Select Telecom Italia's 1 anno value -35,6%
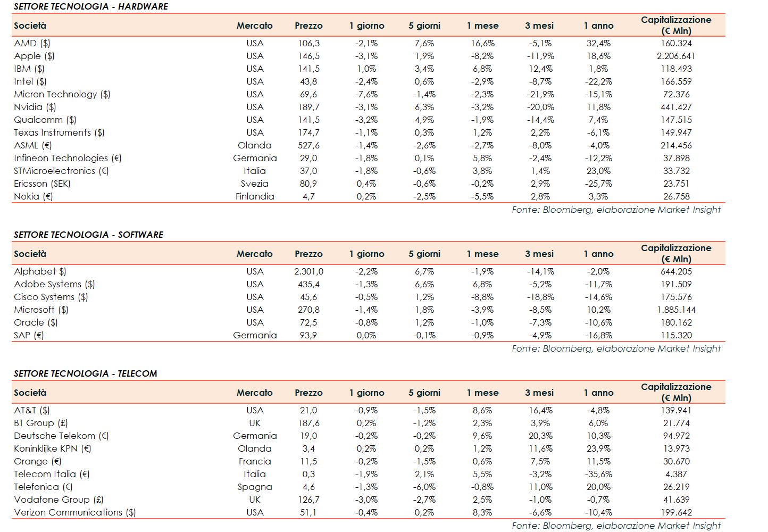The height and width of the screenshot is (532, 768). [598, 474]
